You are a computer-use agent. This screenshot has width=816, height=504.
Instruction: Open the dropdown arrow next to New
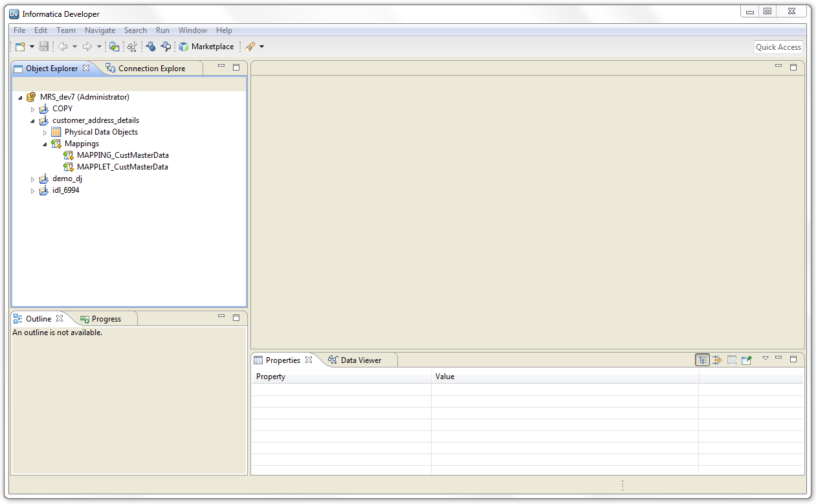point(32,47)
